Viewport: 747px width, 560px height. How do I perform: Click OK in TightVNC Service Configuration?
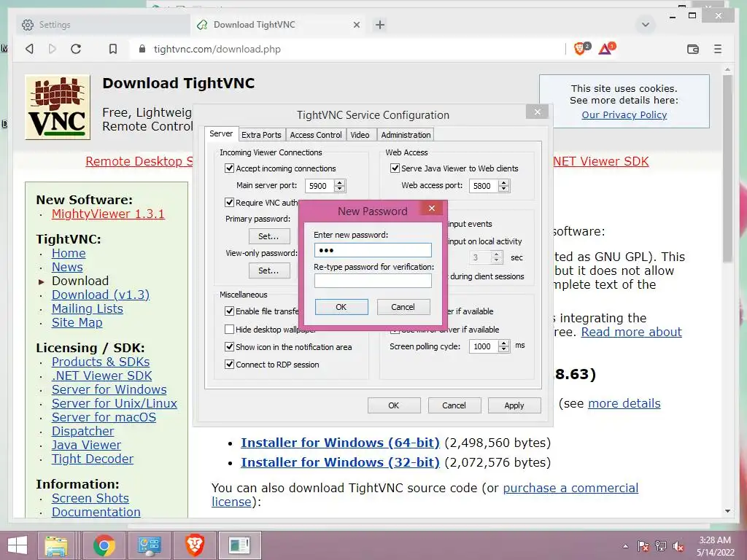coord(393,405)
